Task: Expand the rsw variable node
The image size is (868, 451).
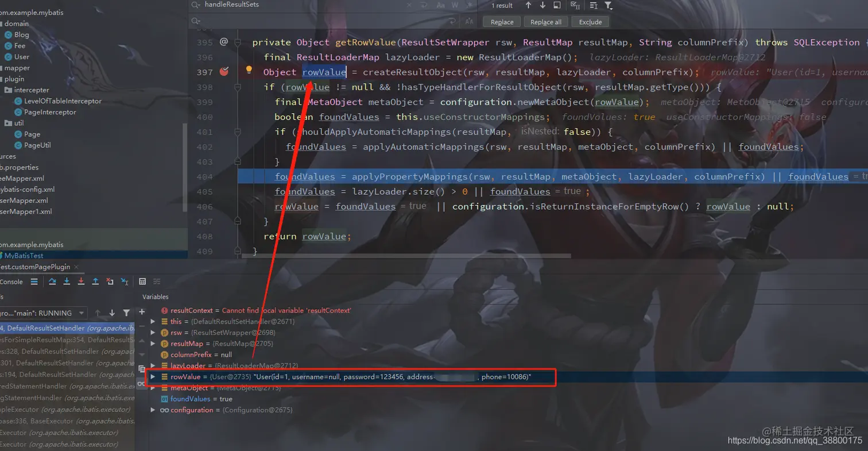Action: 153,332
